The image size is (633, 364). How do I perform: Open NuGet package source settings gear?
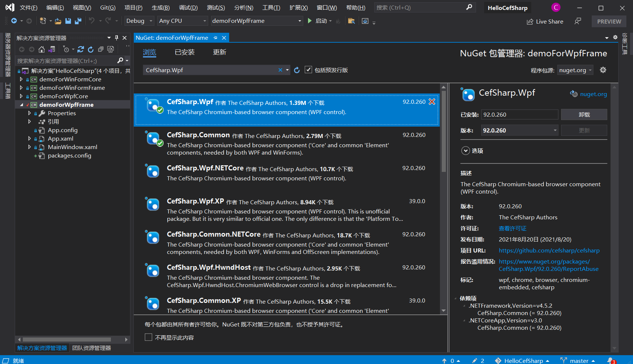point(603,70)
